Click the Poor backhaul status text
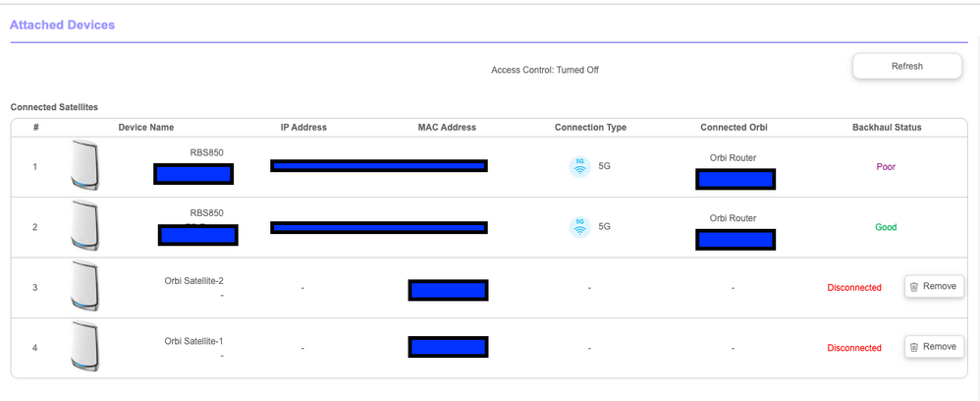 (x=886, y=167)
